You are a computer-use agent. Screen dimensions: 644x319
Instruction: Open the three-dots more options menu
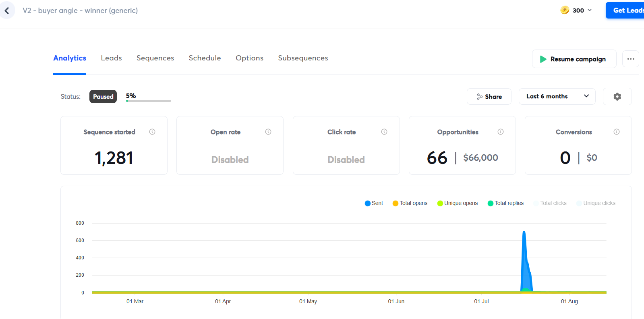630,59
